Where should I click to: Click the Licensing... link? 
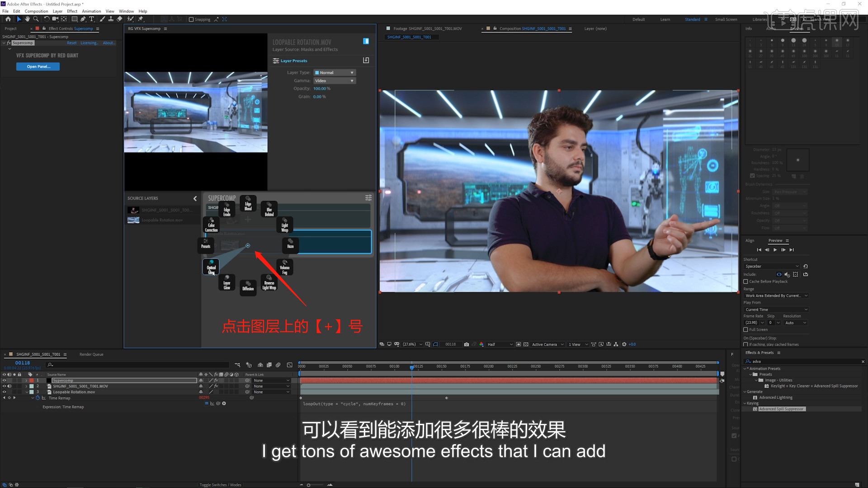(90, 43)
